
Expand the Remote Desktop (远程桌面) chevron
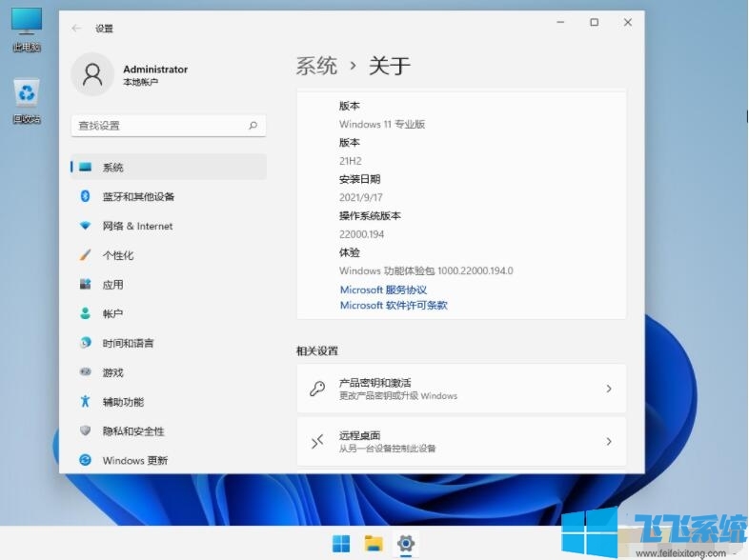coord(609,442)
